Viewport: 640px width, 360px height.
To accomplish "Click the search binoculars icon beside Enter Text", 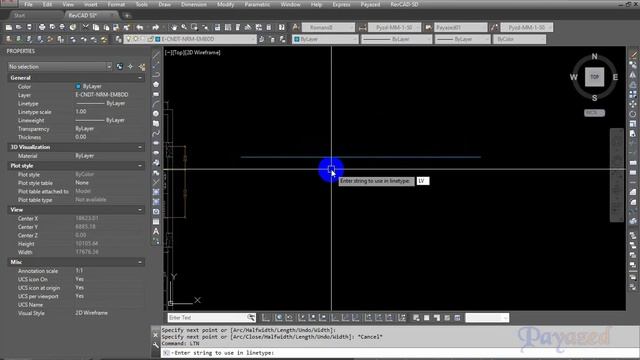I will pos(251,318).
